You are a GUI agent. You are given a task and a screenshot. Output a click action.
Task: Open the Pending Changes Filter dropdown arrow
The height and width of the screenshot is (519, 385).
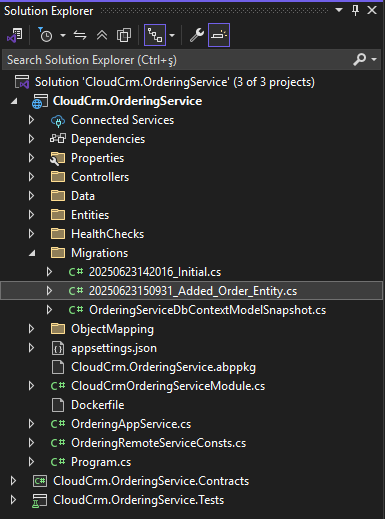(x=63, y=35)
